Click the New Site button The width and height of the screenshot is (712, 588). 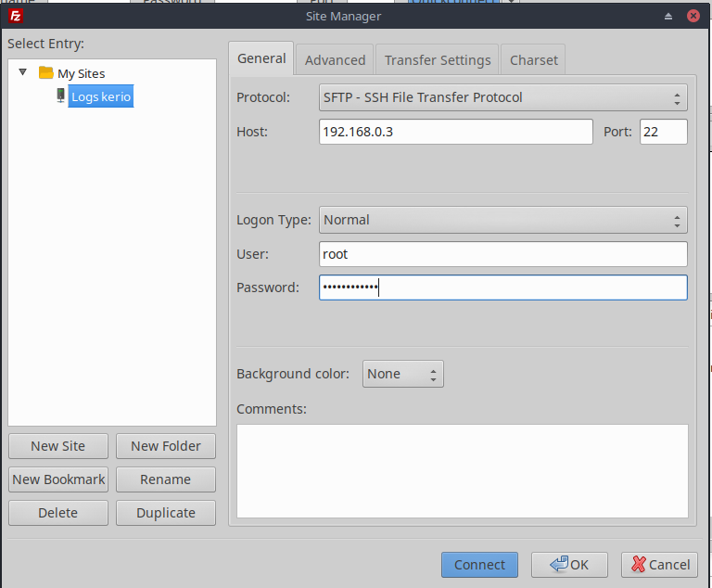58,446
